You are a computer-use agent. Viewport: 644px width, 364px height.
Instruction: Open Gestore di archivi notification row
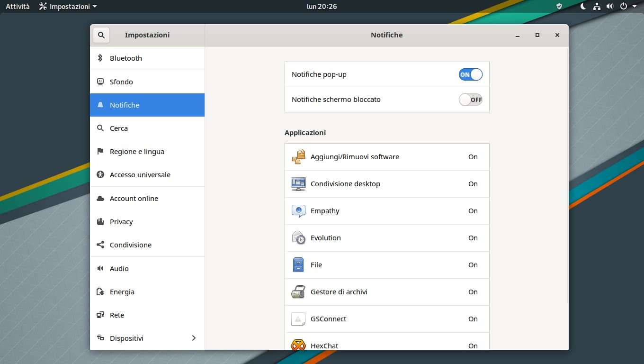pyautogui.click(x=387, y=292)
